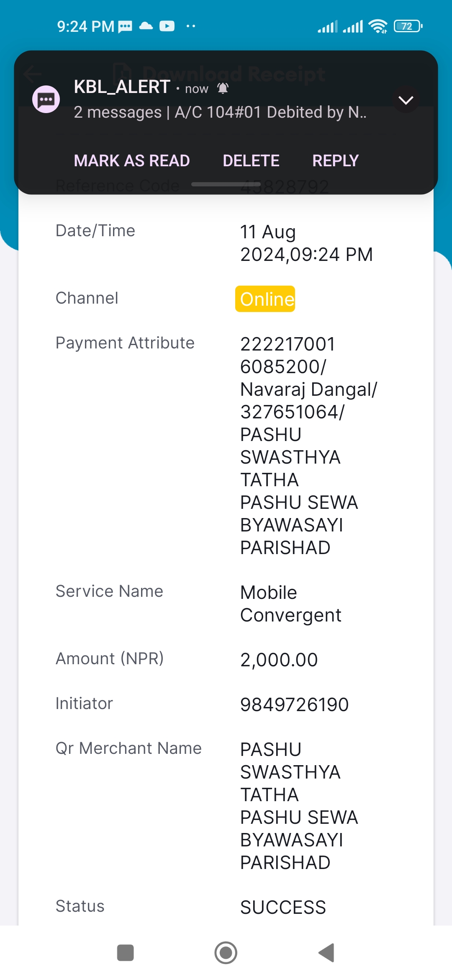Tap the Android back triangle button
The image size is (452, 980).
[x=326, y=953]
